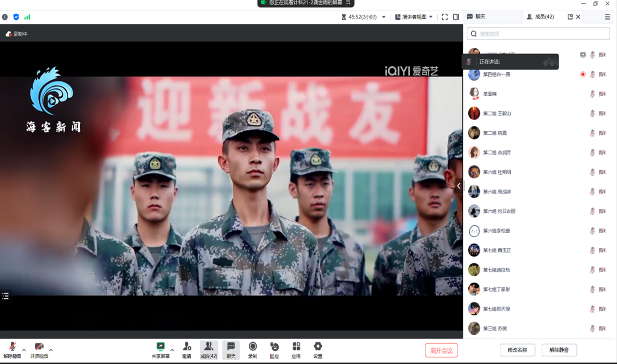The width and height of the screenshot is (617, 364).
Task: Unmute microphone with 解除静音 toggle
Action: [x=12, y=347]
